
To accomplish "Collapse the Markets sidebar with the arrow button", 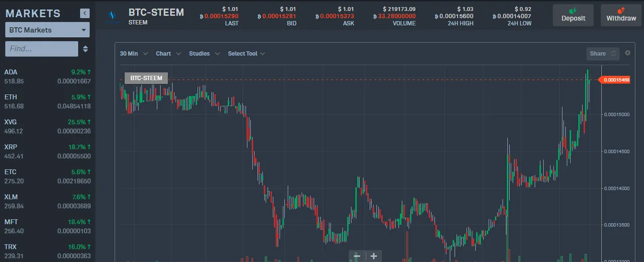I will pyautogui.click(x=85, y=14).
